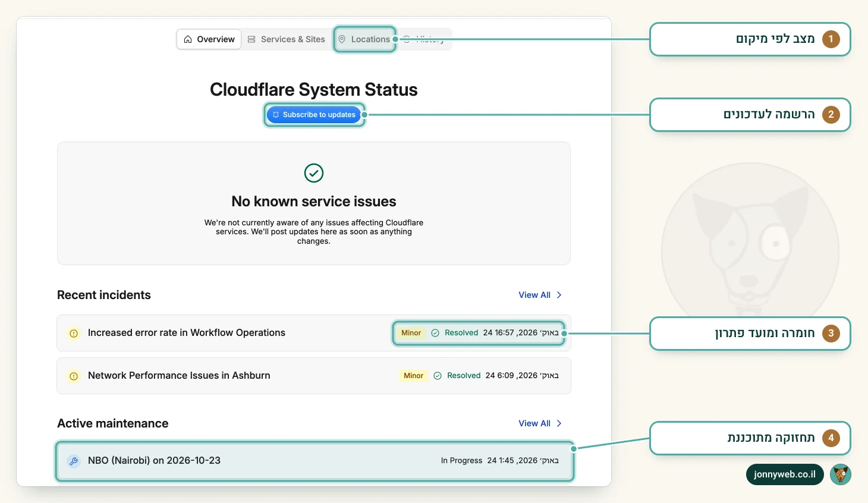Click Resolved status on Workflow Operations row

461,333
